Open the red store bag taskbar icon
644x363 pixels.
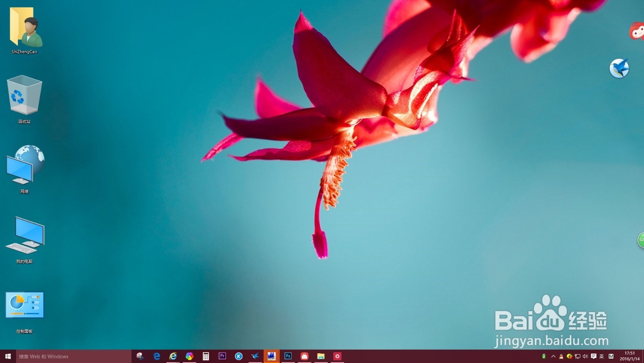click(x=305, y=357)
